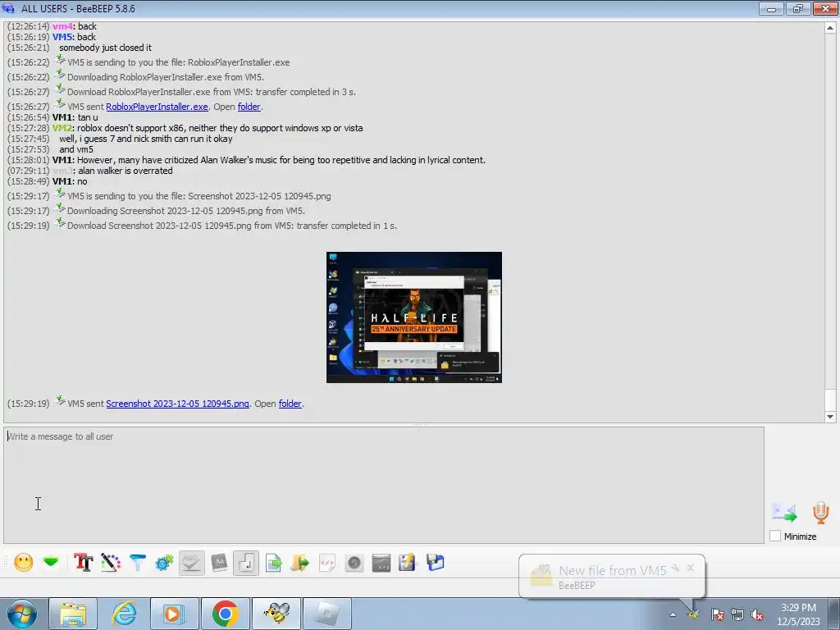This screenshot has height=630, width=840.
Task: Click the Roblox taskbar button
Action: [327, 614]
